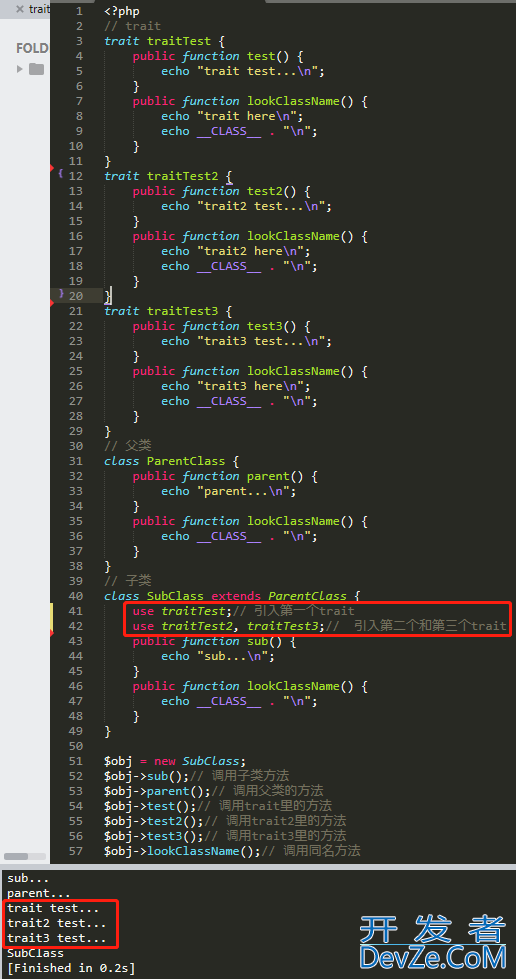Click 'SubClass' in the build output
Screen dimensions: 516x979
pos(36,953)
